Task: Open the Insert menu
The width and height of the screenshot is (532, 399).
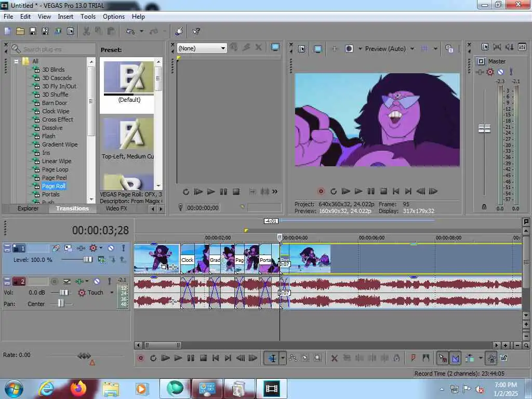Action: [x=65, y=16]
